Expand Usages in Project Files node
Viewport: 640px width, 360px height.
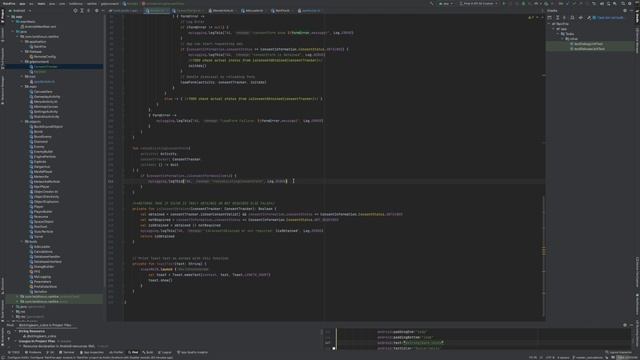(16, 341)
